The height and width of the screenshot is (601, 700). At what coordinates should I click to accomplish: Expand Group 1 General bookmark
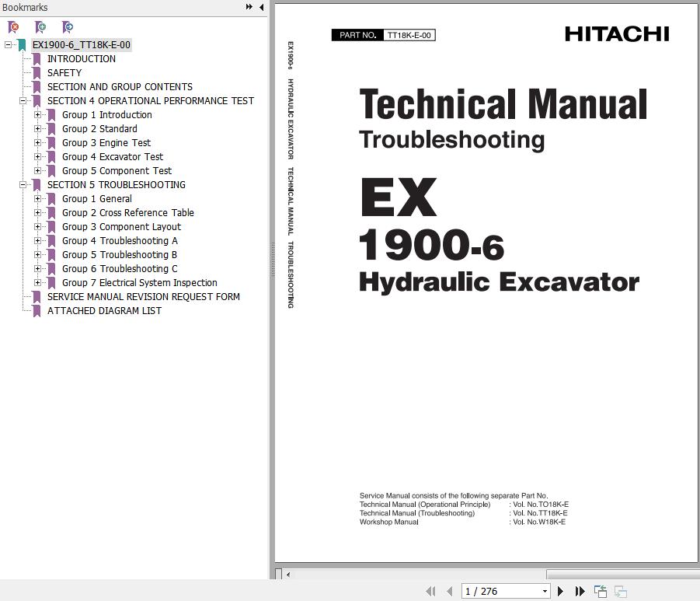[x=37, y=199]
